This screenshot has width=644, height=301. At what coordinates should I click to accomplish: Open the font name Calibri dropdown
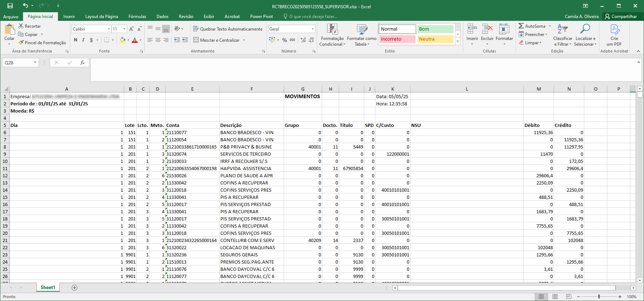coord(109,29)
